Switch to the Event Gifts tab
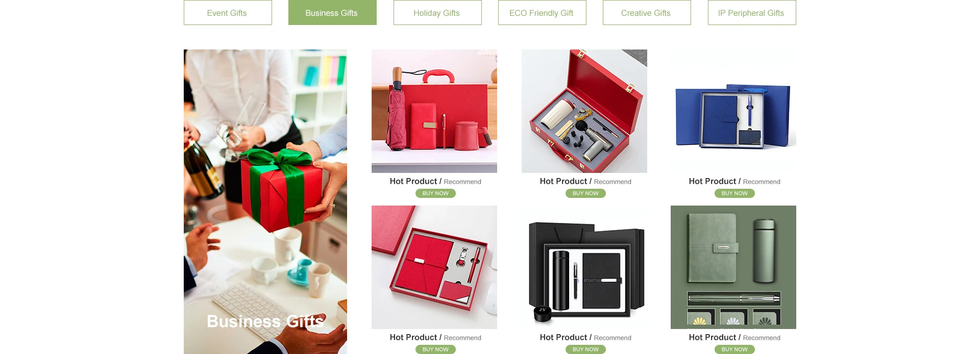The image size is (980, 354). point(228,13)
